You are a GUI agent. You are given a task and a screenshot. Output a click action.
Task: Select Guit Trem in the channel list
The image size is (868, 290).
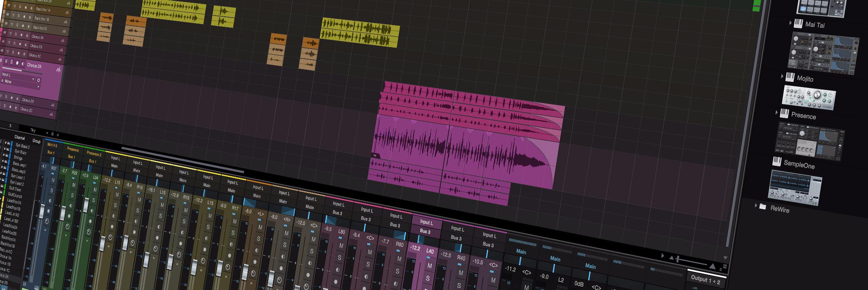pos(15,189)
